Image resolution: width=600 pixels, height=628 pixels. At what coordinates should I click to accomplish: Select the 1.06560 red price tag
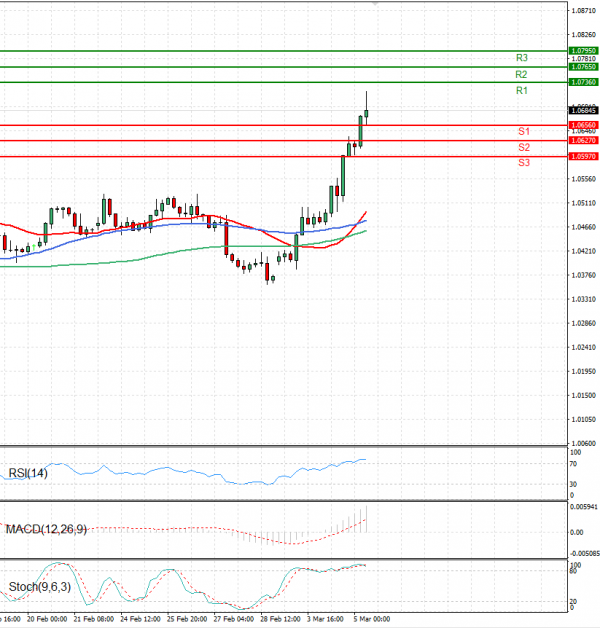point(583,125)
